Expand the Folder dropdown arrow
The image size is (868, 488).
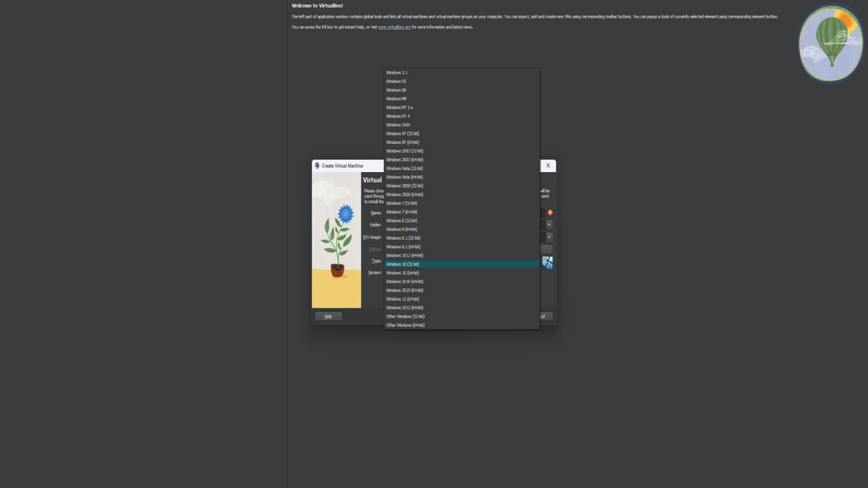549,225
